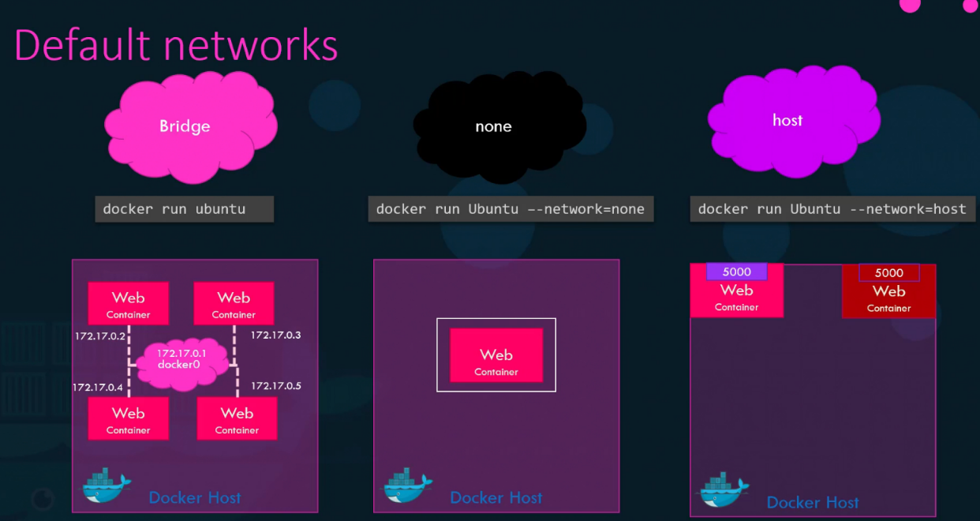Image resolution: width=980 pixels, height=521 pixels.
Task: Select the Web Container at 172.17.0.3
Action: [x=234, y=303]
